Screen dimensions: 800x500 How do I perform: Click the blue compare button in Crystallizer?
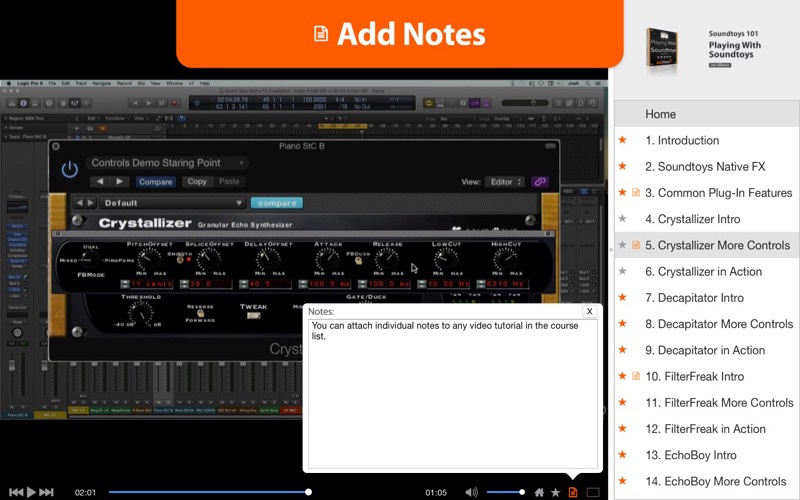pyautogui.click(x=277, y=203)
